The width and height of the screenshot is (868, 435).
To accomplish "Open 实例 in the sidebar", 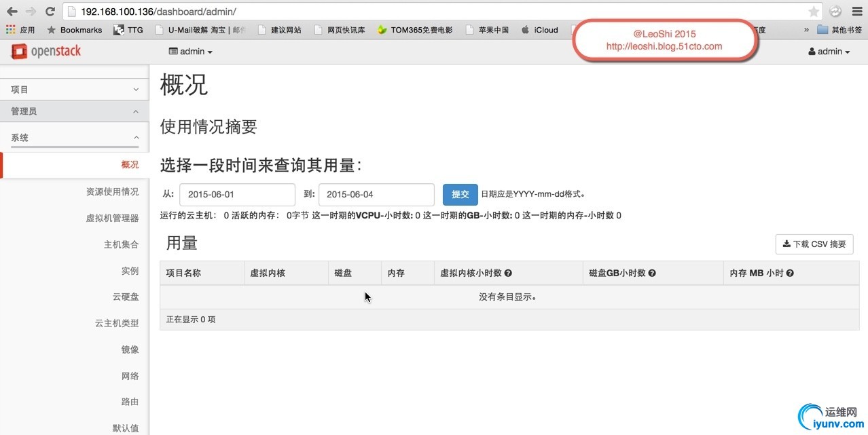I will 130,271.
